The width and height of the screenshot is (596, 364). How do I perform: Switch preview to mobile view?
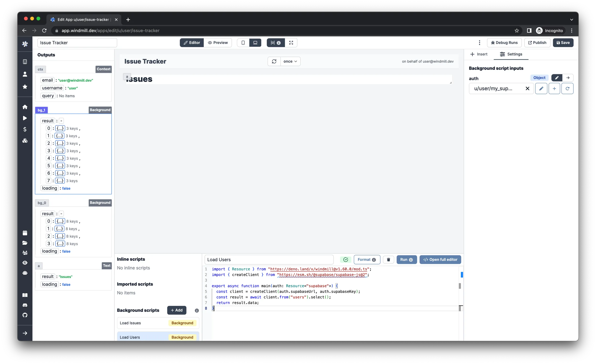point(243,43)
